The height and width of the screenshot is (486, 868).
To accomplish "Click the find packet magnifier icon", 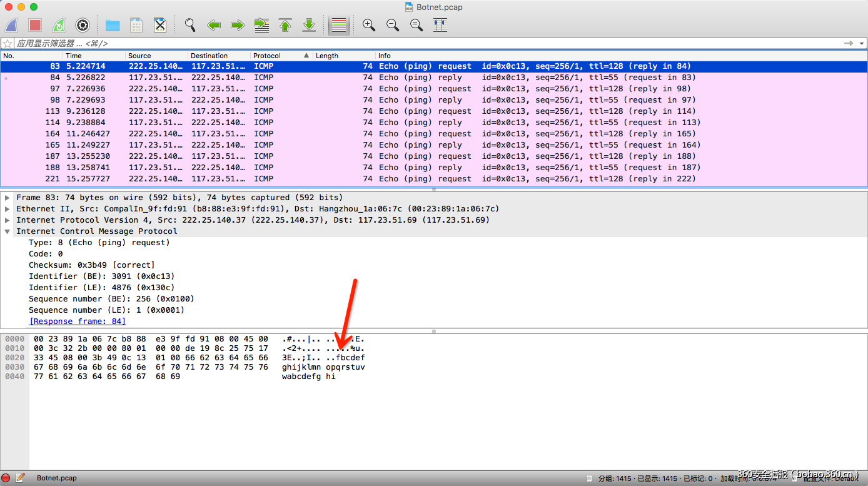I will pyautogui.click(x=190, y=25).
